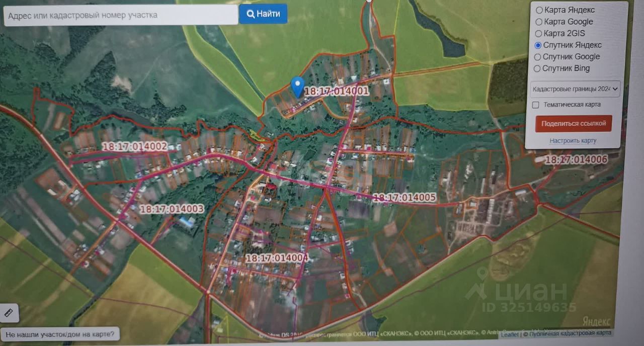Select the Спутник Яндекс radio option
644x346 pixels.
coord(538,45)
